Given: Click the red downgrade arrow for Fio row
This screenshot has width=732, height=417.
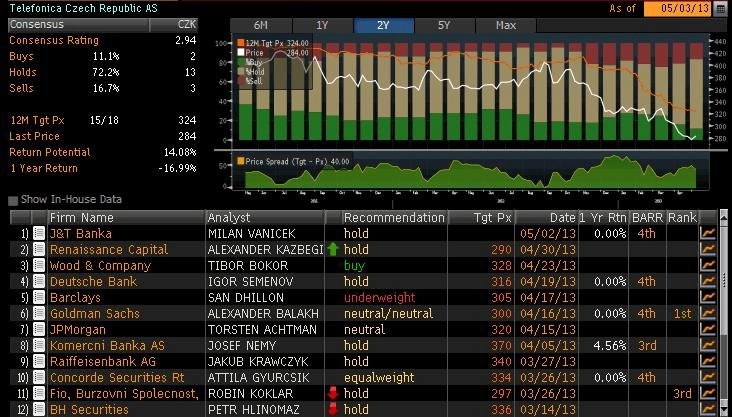Looking at the screenshot, I should point(332,393).
